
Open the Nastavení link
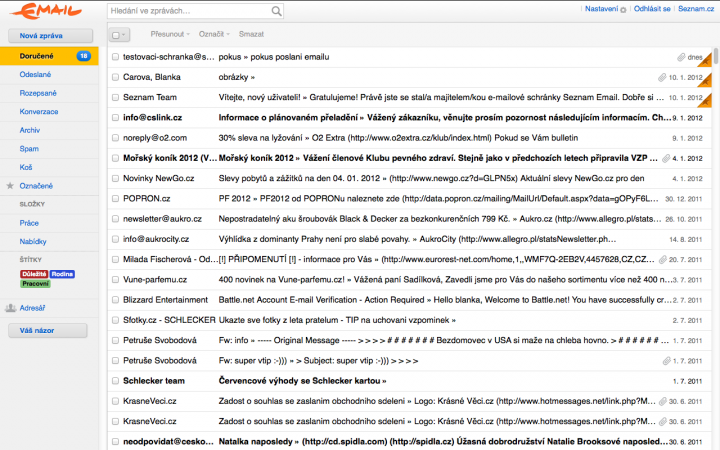[x=601, y=9]
